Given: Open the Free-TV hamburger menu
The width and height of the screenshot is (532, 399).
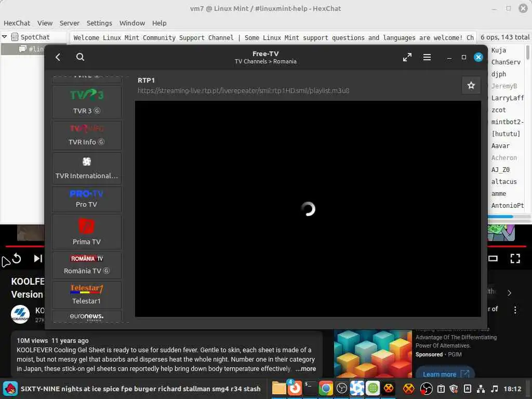Looking at the screenshot, I should 427,57.
